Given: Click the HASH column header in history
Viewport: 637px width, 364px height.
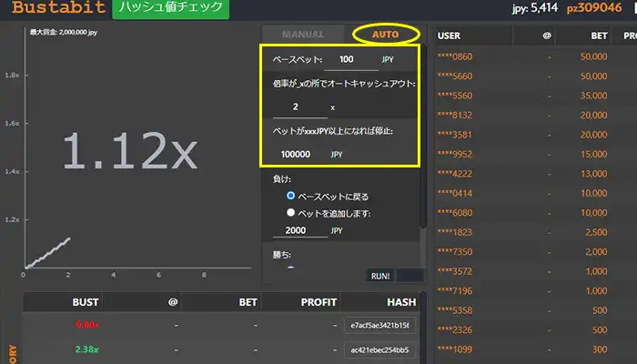Looking at the screenshot, I should pyautogui.click(x=401, y=302).
